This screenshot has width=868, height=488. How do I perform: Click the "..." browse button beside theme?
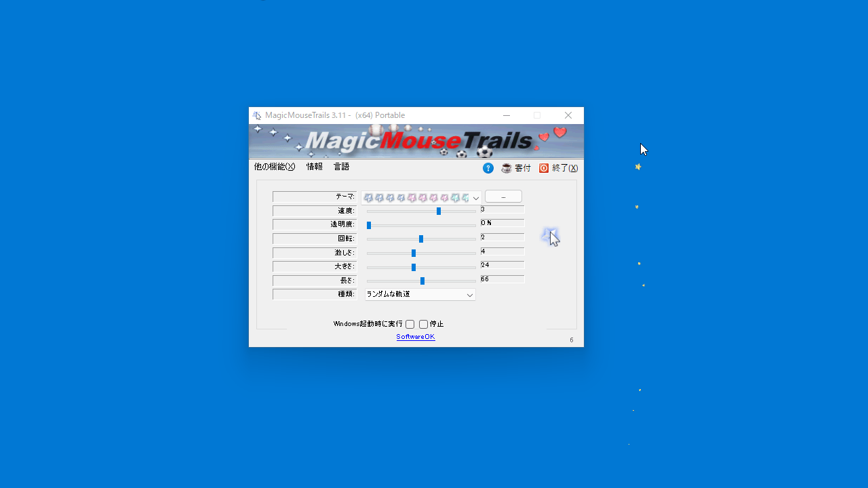pos(503,197)
